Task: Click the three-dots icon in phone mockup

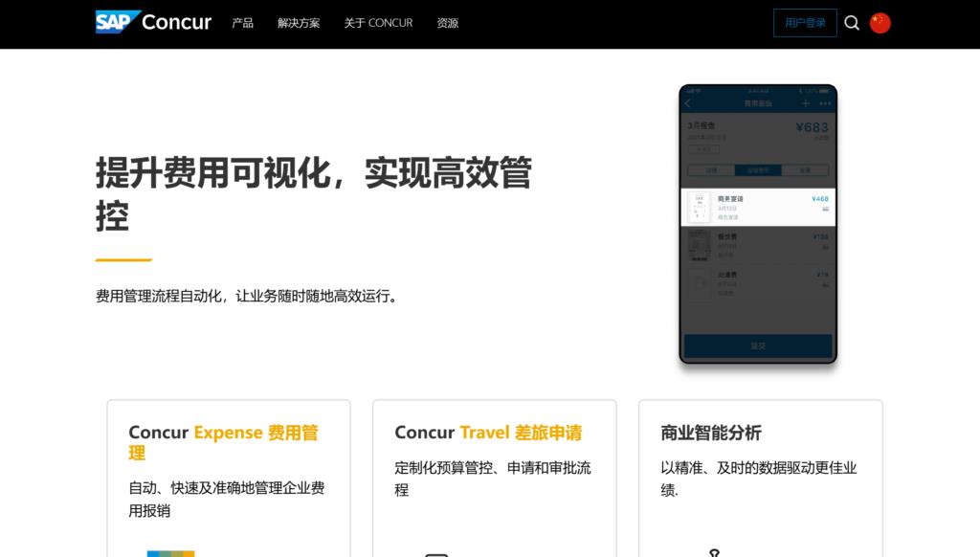Action: [x=825, y=103]
